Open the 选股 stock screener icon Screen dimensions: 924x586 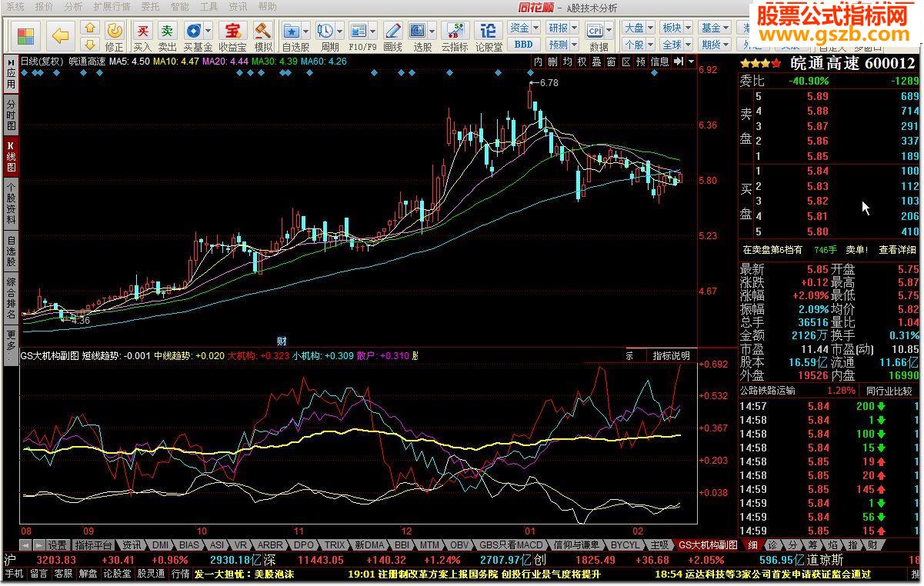tap(417, 32)
